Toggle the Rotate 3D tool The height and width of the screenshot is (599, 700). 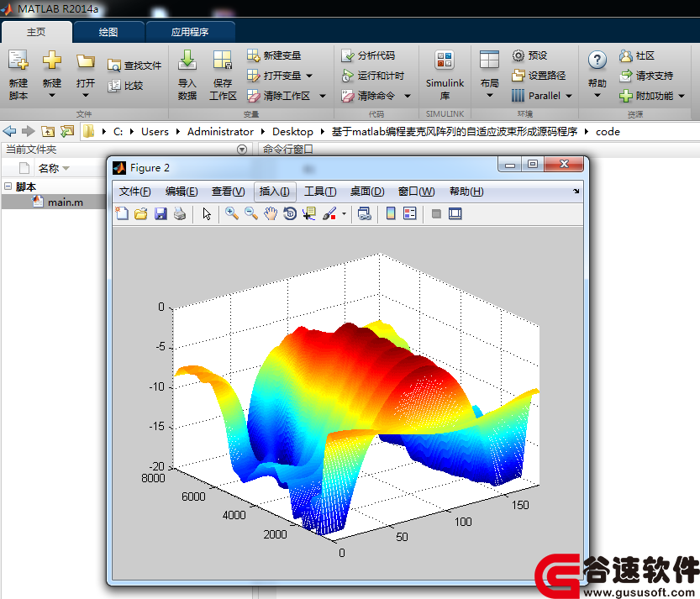pos(290,213)
